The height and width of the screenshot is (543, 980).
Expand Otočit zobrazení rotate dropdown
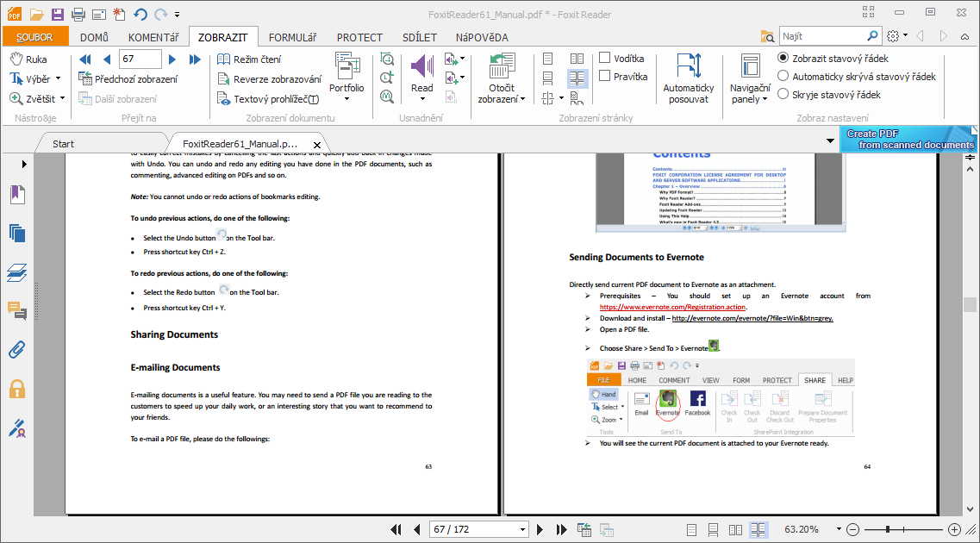coord(522,99)
